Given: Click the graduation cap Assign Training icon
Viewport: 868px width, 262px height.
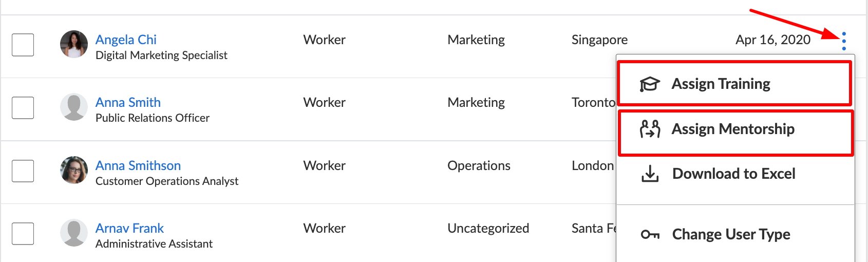Looking at the screenshot, I should click(650, 84).
